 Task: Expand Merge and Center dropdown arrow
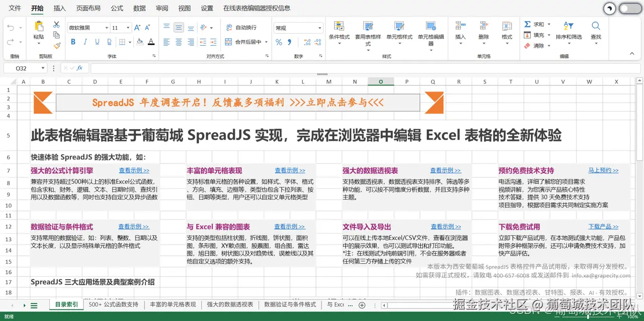tap(266, 42)
